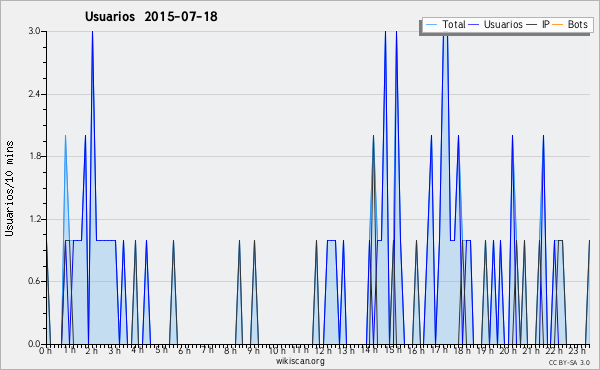Click the '8 h' x-axis label
Image resolution: width=600 pixels, height=370 pixels.
click(x=230, y=351)
